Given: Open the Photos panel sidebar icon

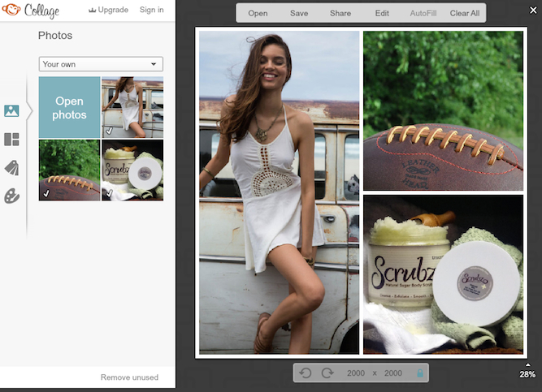Looking at the screenshot, I should pyautogui.click(x=11, y=111).
